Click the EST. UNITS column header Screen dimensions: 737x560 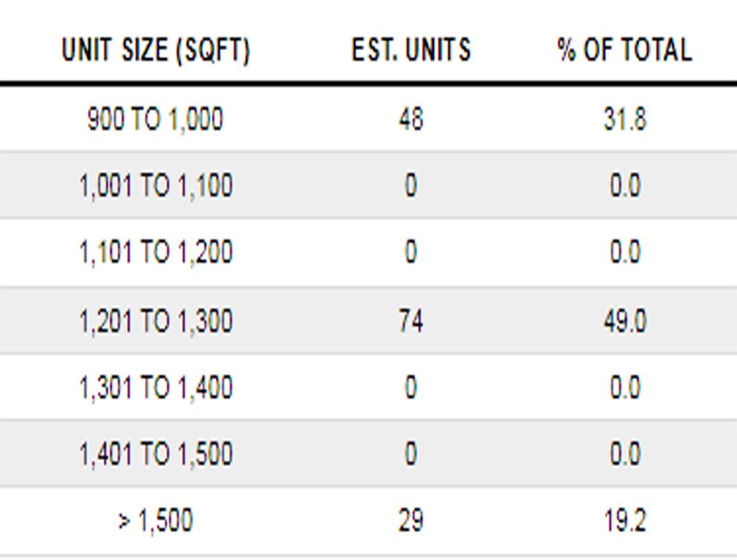[x=411, y=51]
